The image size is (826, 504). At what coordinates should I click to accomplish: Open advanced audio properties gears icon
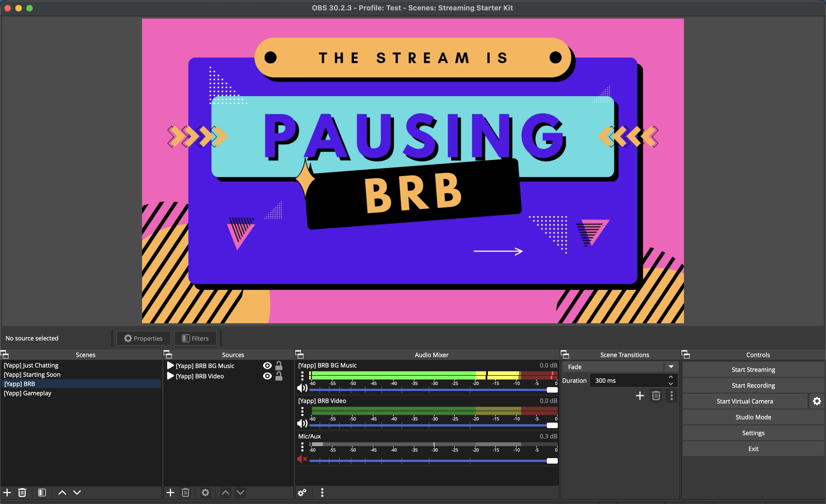point(302,492)
